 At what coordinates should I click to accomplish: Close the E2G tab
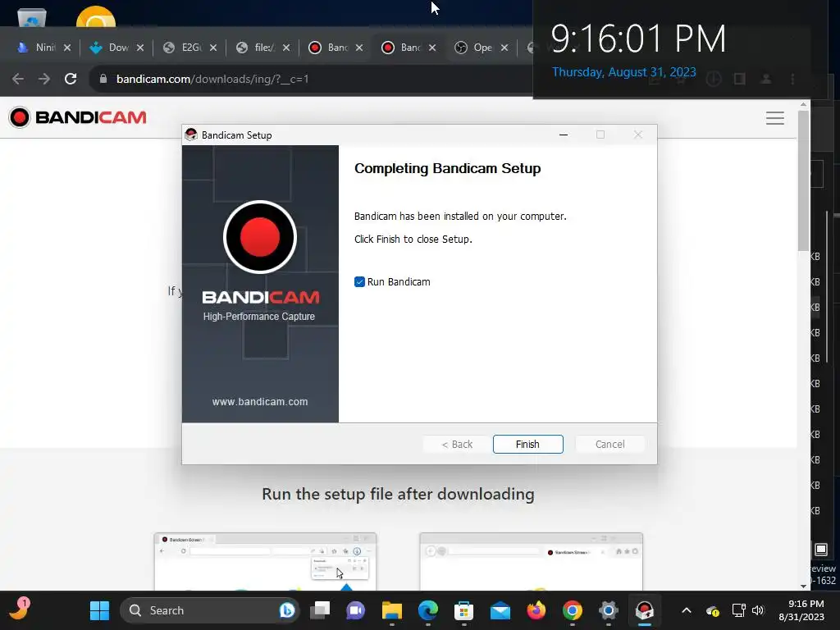[x=213, y=48]
